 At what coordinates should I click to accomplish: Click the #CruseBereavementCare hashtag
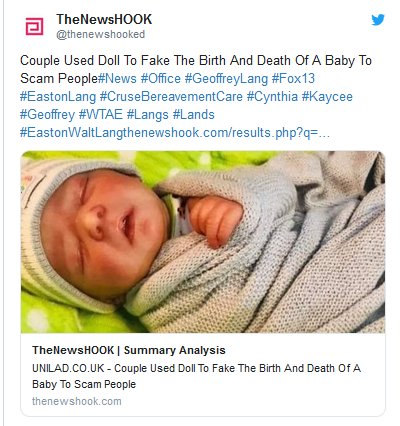tap(171, 97)
